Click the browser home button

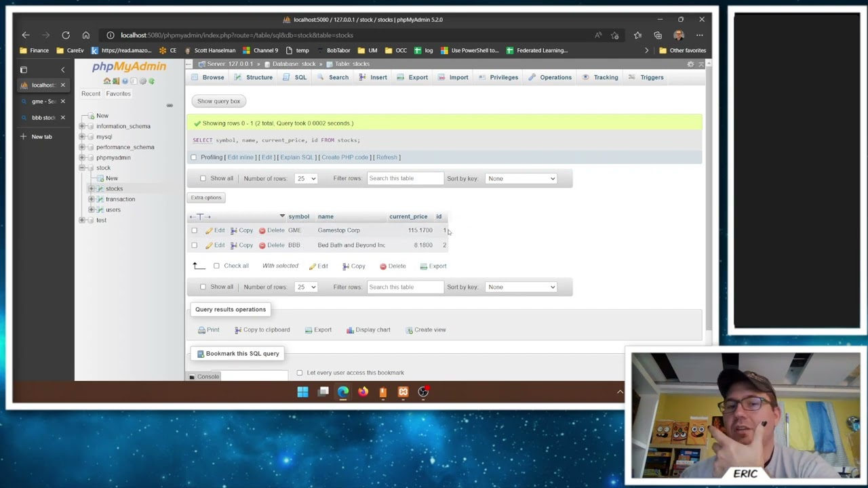[x=85, y=35]
